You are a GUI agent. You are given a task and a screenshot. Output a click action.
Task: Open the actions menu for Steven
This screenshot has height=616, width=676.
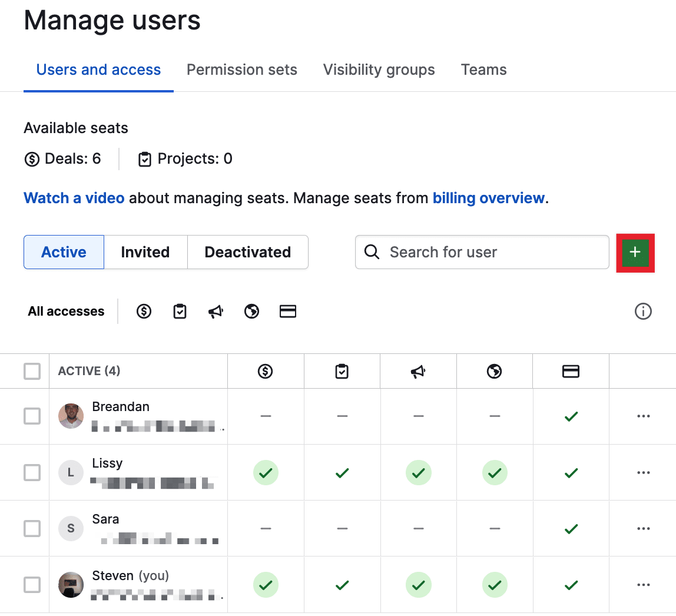tap(643, 585)
